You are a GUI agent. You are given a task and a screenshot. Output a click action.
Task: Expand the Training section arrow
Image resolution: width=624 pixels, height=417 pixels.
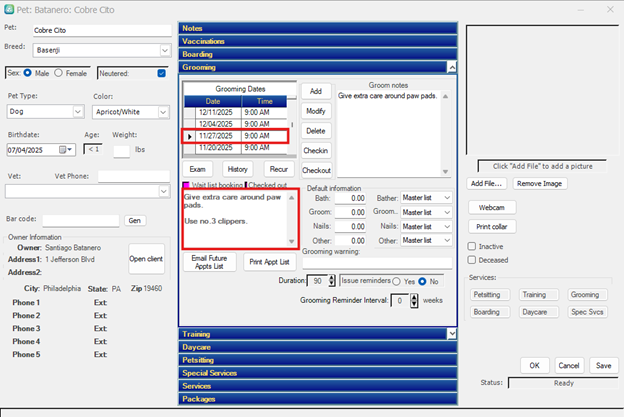(x=452, y=334)
